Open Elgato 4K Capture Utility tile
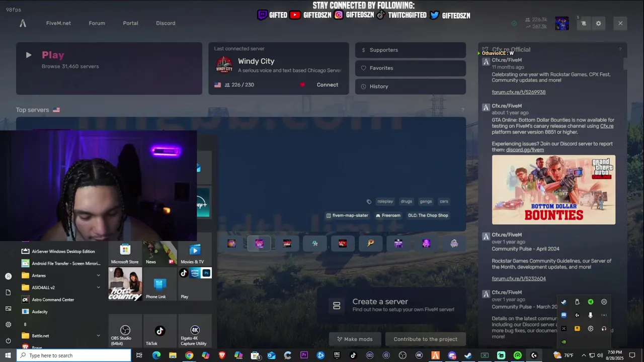This screenshot has width=644, height=362. click(195, 332)
